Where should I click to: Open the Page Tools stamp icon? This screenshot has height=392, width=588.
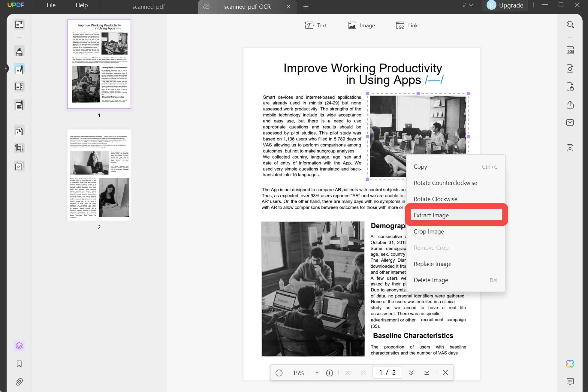pos(19,166)
